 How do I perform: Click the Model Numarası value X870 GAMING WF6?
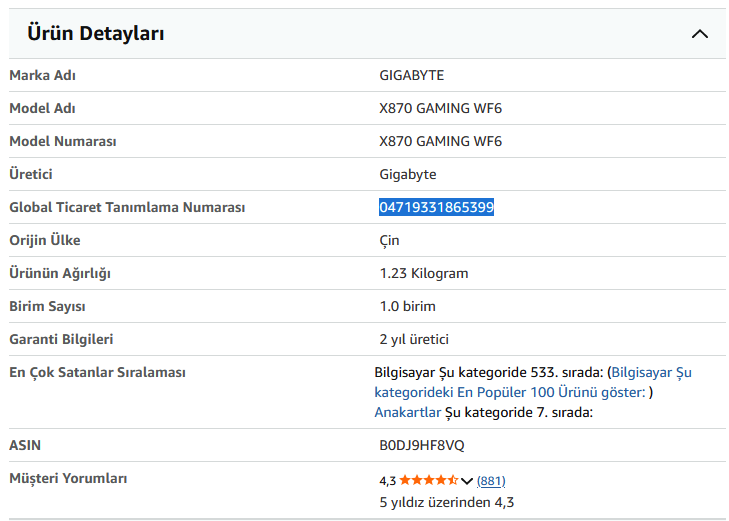click(440, 141)
